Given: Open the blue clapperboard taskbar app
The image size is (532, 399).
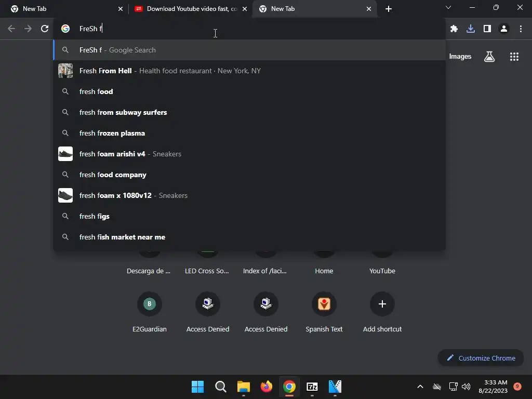Looking at the screenshot, I should pos(335,387).
